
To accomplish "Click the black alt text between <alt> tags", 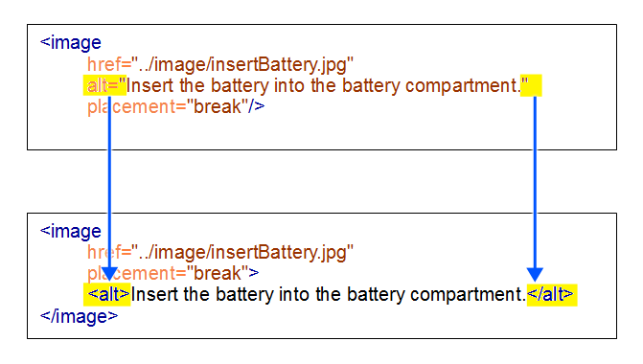I will point(328,295).
